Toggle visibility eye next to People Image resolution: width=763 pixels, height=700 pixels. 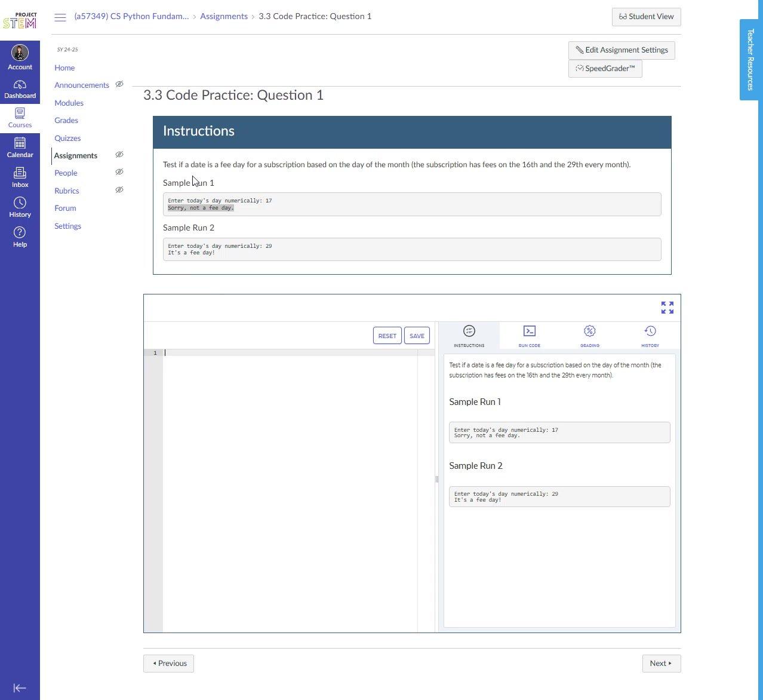pos(119,172)
